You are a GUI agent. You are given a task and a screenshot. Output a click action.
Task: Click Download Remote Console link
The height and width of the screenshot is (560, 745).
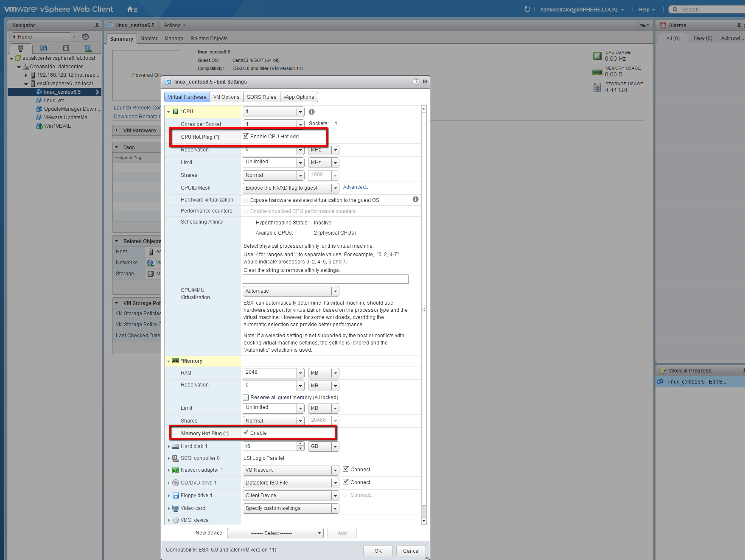(137, 117)
